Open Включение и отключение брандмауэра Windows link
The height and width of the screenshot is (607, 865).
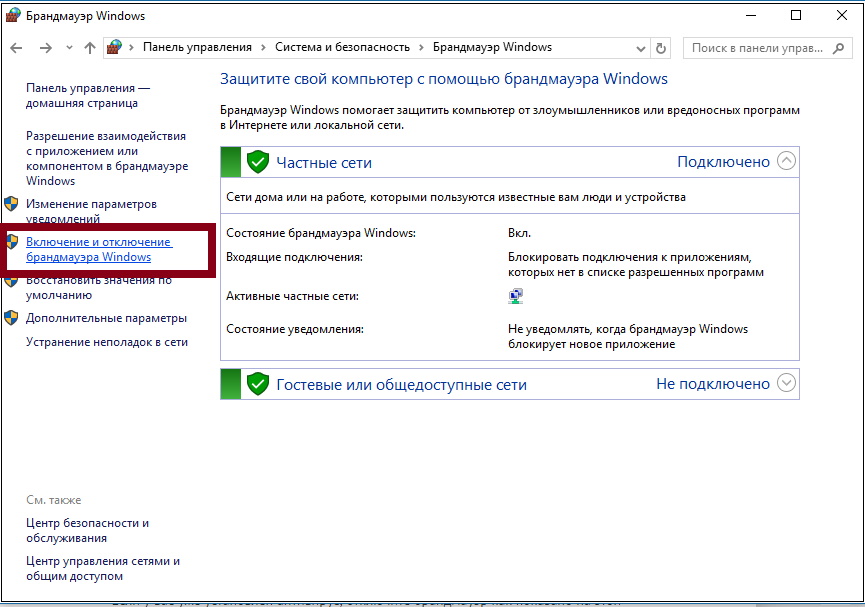[x=98, y=250]
